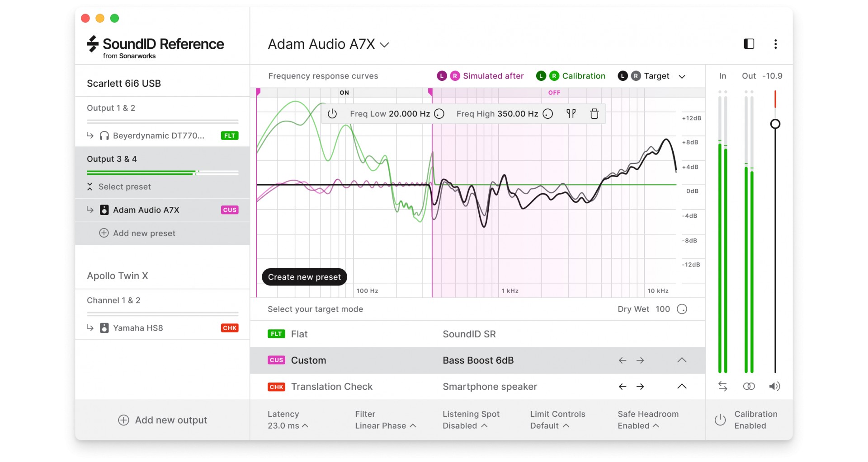Toggle the Calibration Enabled power button
Image resolution: width=868 pixels, height=462 pixels.
[720, 420]
